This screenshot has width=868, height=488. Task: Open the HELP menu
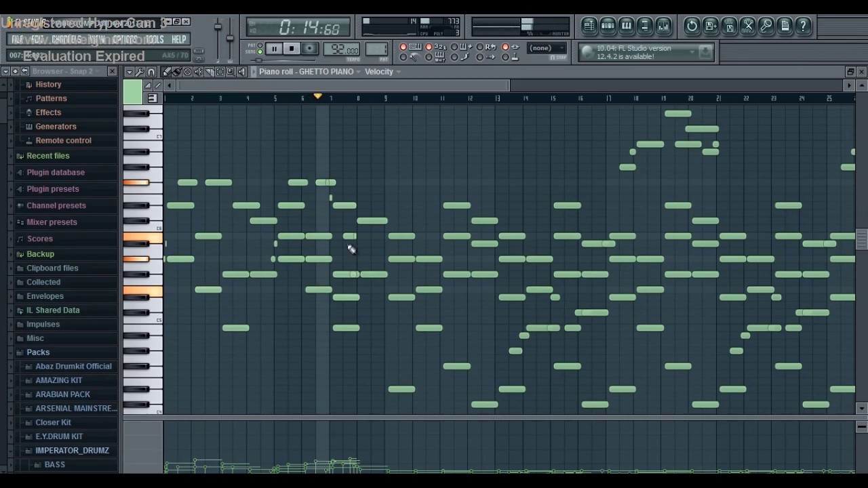[179, 39]
